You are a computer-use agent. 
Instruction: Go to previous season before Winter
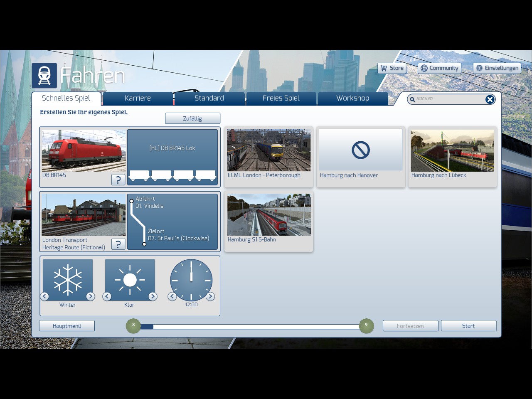tap(44, 296)
